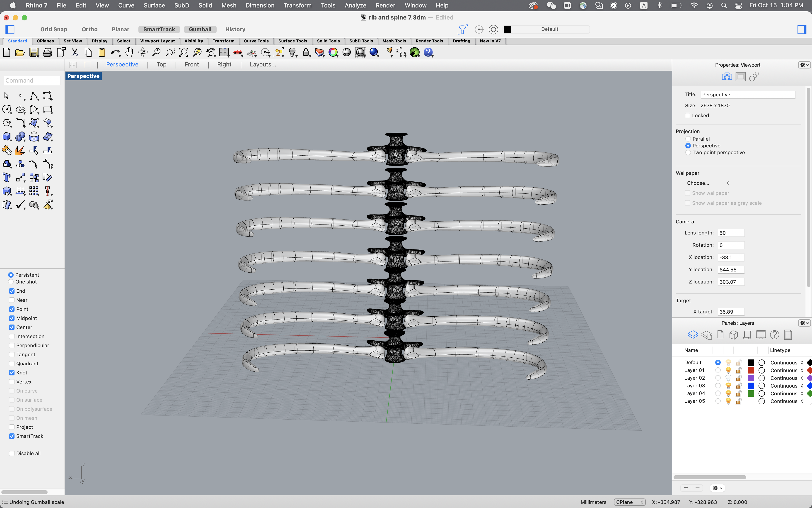Toggle the Ortho button
Screen dimensions: 812x508
(89, 29)
